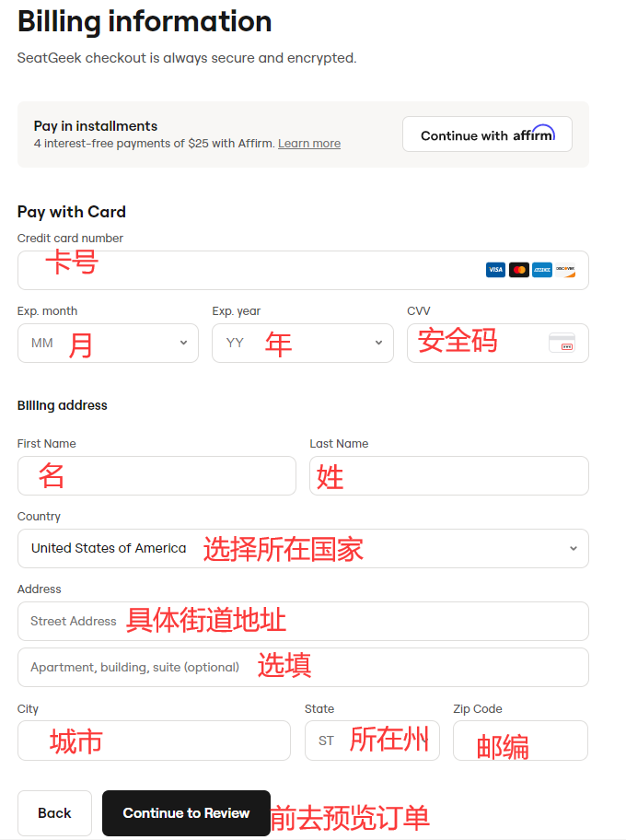Expand the Country selection dropdown
Viewport: 626px width, 840px height.
click(x=303, y=548)
